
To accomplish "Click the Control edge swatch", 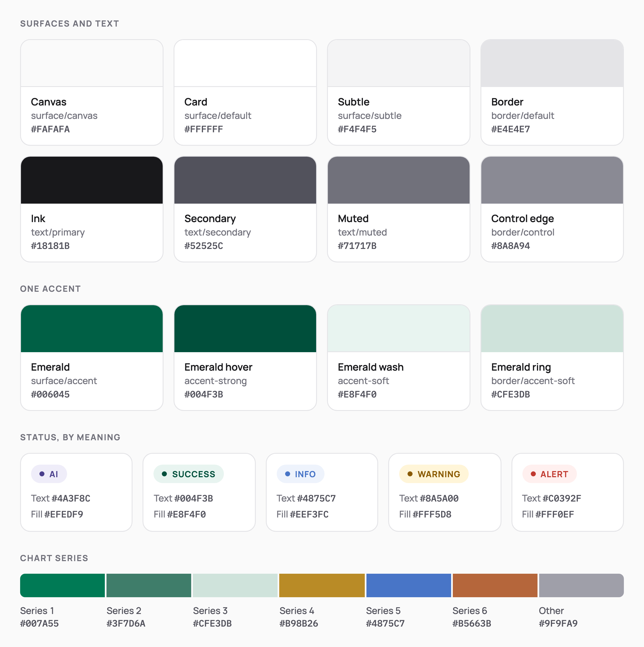I will [x=552, y=180].
